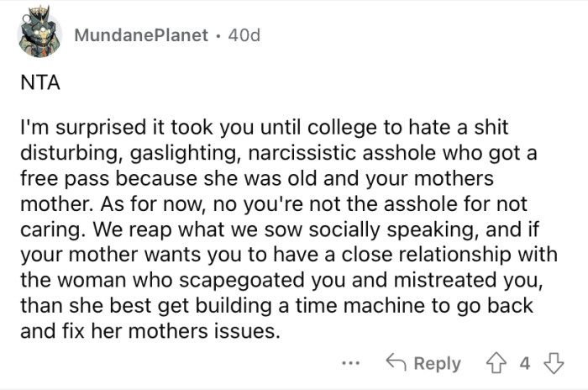Open the three-dot more options menu
Screen dimensions: 588x390
tap(350, 364)
